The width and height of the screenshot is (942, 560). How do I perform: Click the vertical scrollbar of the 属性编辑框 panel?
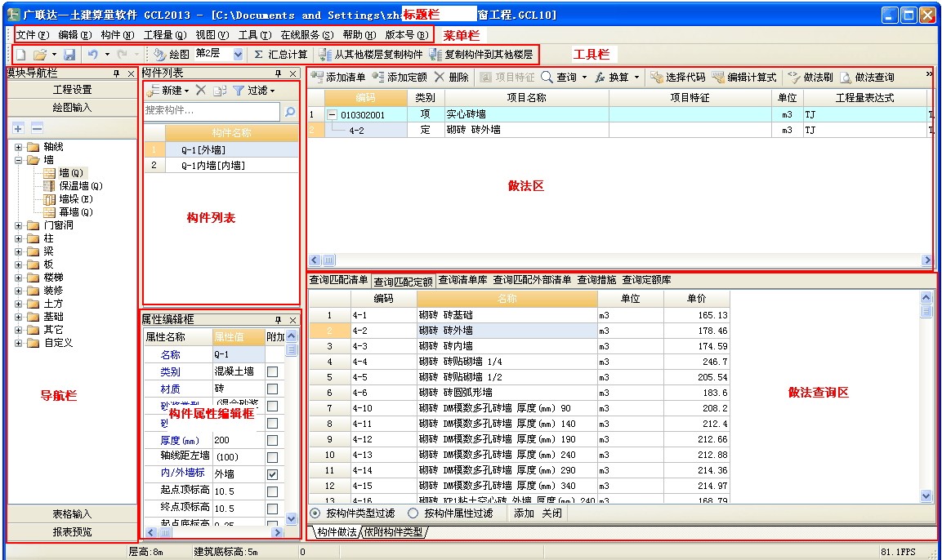pyautogui.click(x=292, y=428)
